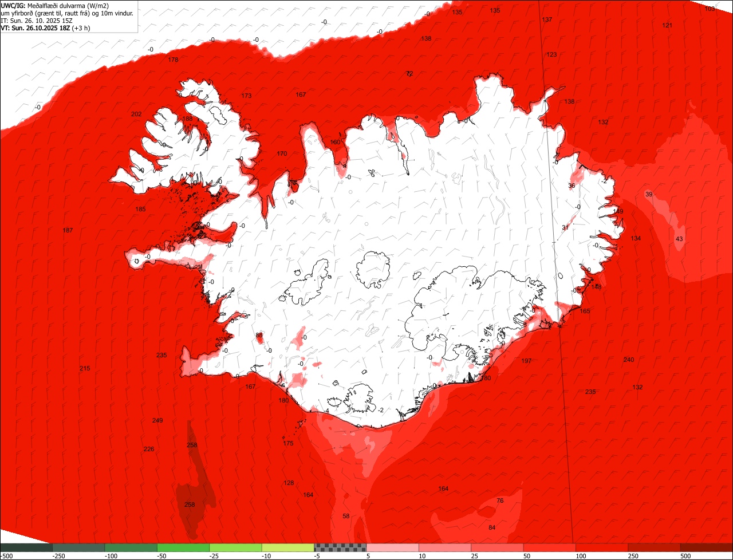This screenshot has height=560, width=733.
Task: Click the -25 to -10 light green swatch
Action: point(235,547)
